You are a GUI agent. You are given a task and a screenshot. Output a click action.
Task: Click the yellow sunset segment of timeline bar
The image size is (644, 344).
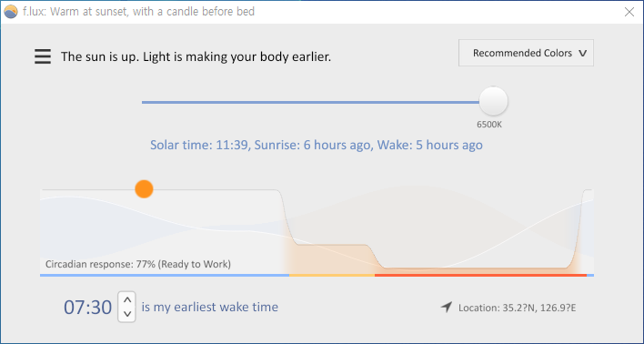point(332,275)
